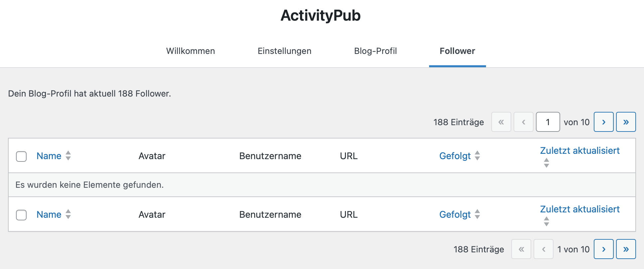Jump to last page in top pagination

tap(626, 122)
